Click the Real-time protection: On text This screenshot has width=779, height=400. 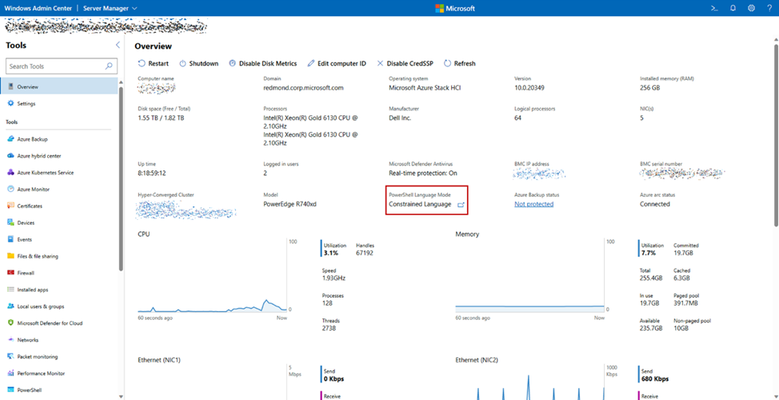pyautogui.click(x=423, y=173)
